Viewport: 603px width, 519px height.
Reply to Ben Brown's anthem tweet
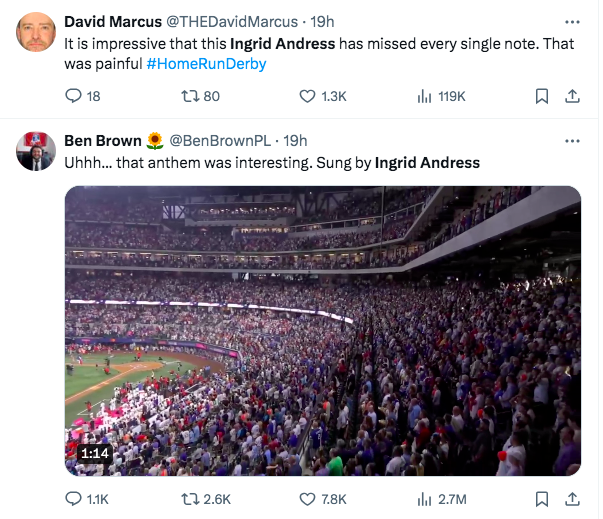72,499
